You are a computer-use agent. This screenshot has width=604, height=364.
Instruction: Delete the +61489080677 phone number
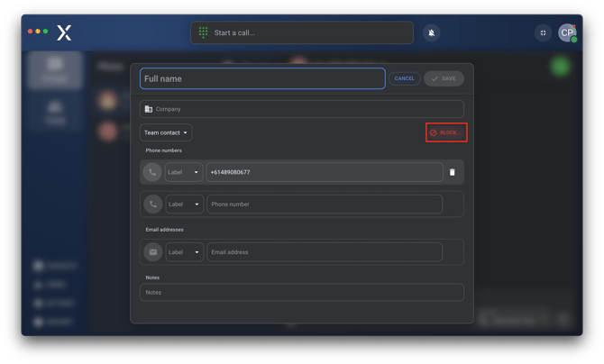point(453,172)
